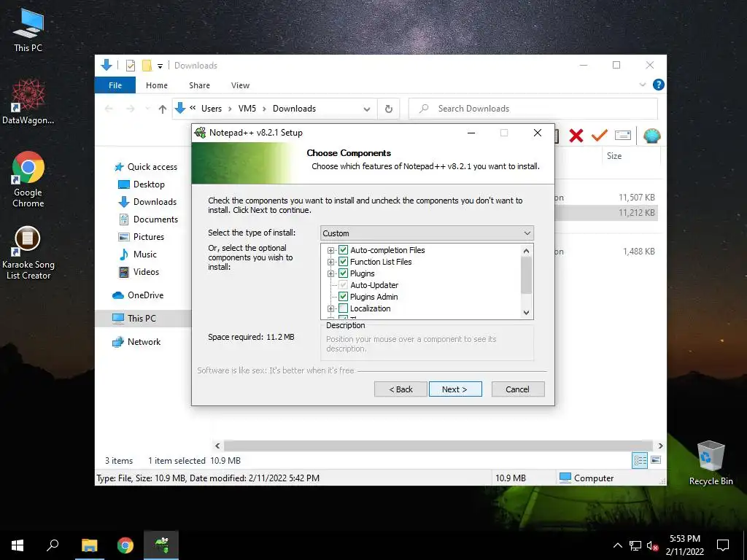
Task: Click the muted volume tray icon
Action: coord(652,545)
